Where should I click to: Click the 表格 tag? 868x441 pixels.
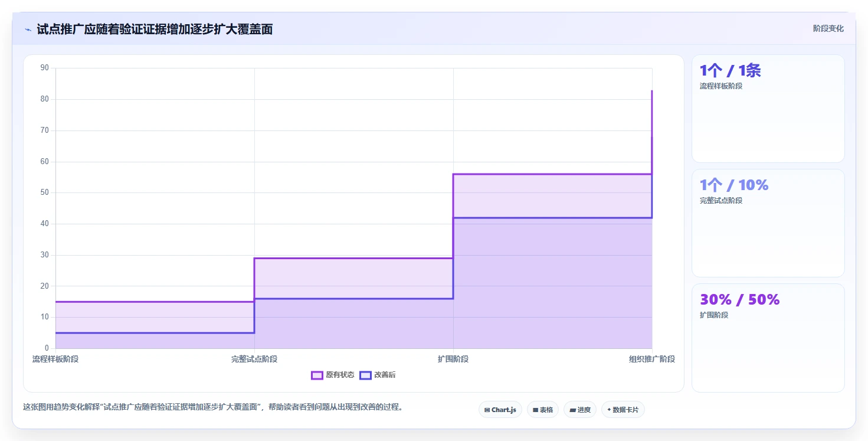click(542, 410)
